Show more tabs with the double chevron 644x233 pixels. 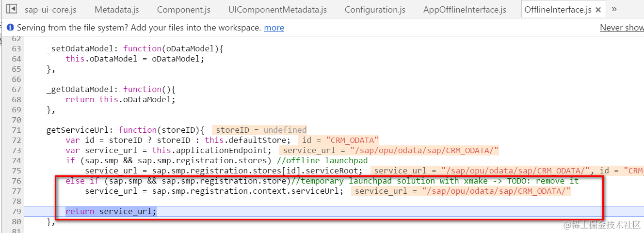click(614, 9)
